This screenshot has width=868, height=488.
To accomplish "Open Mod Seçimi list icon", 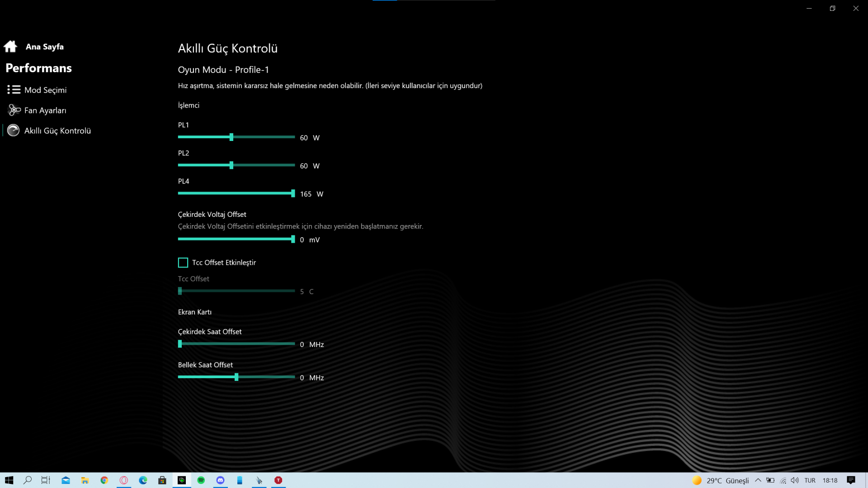I will pos(14,90).
